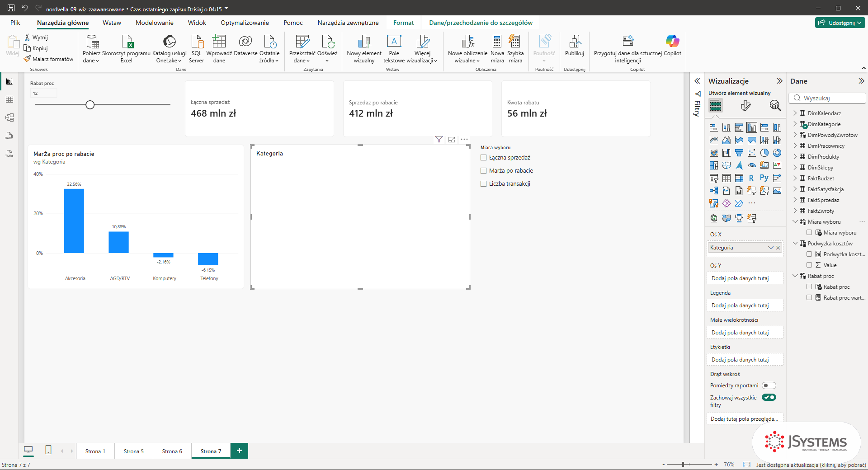The height and width of the screenshot is (470, 868).
Task: Select the matrix visual
Action: click(739, 178)
